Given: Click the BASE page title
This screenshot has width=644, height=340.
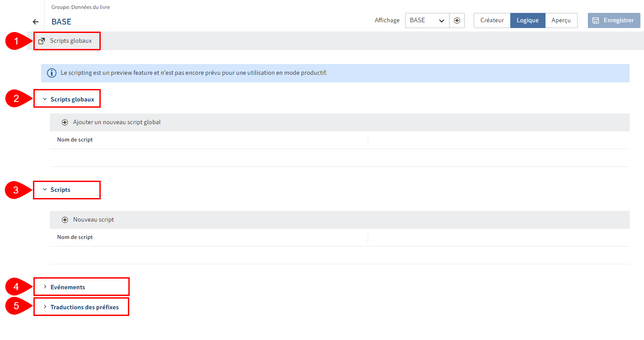Looking at the screenshot, I should [x=62, y=22].
